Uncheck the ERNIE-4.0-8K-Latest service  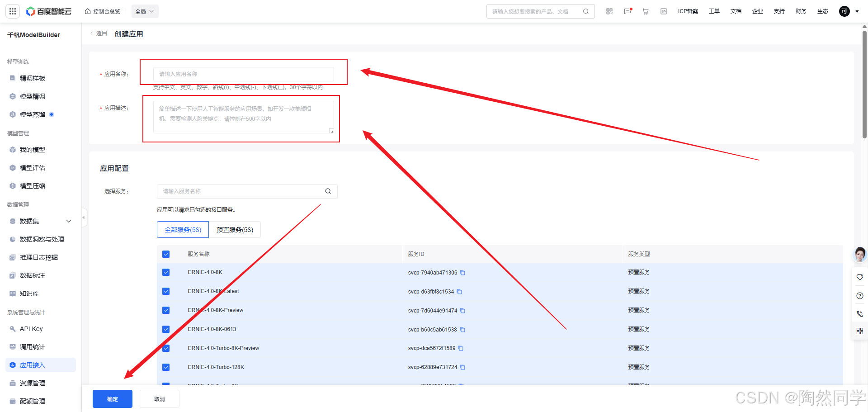(166, 291)
